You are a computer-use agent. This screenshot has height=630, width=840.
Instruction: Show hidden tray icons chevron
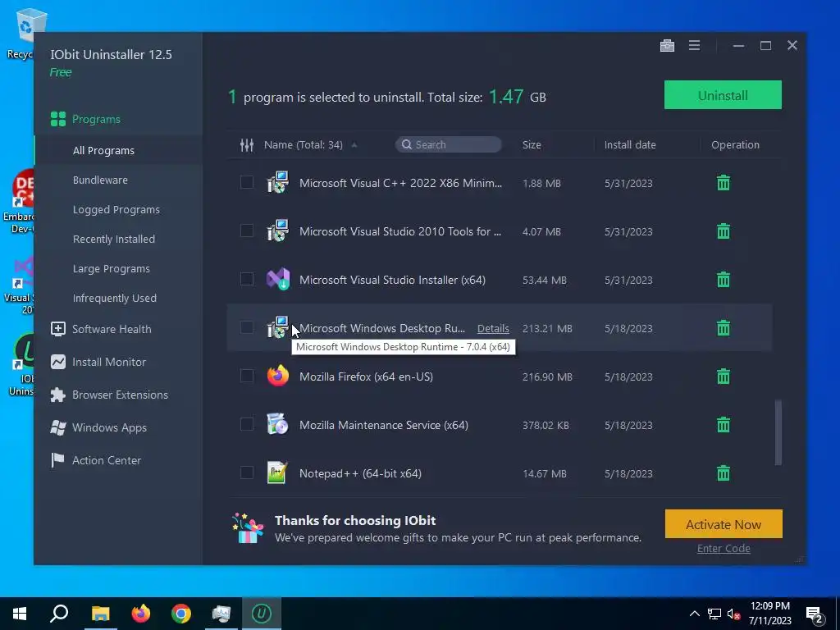tap(694, 614)
